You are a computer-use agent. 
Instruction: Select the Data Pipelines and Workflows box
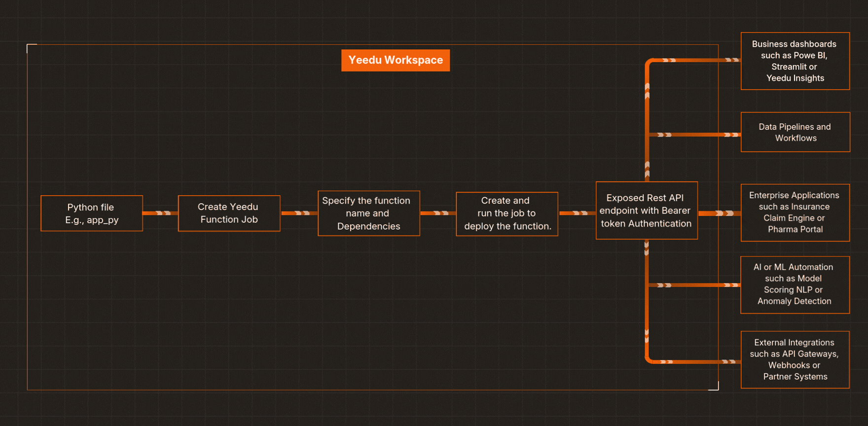[x=795, y=132]
